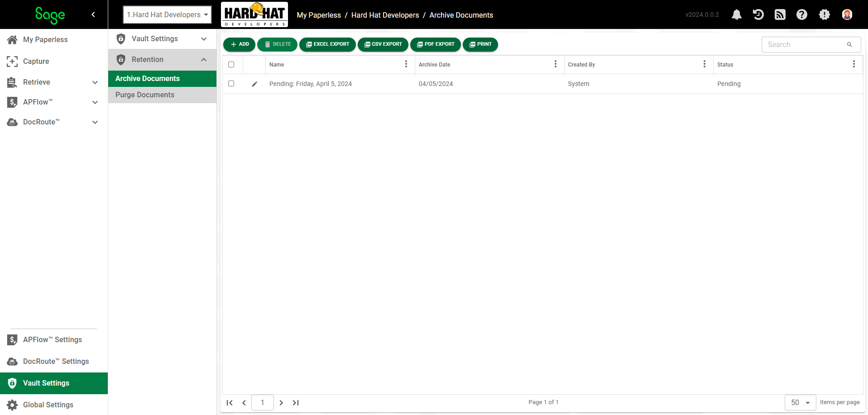Image resolution: width=868 pixels, height=415 pixels.
Task: Open the items per page dropdown
Action: [x=800, y=402]
